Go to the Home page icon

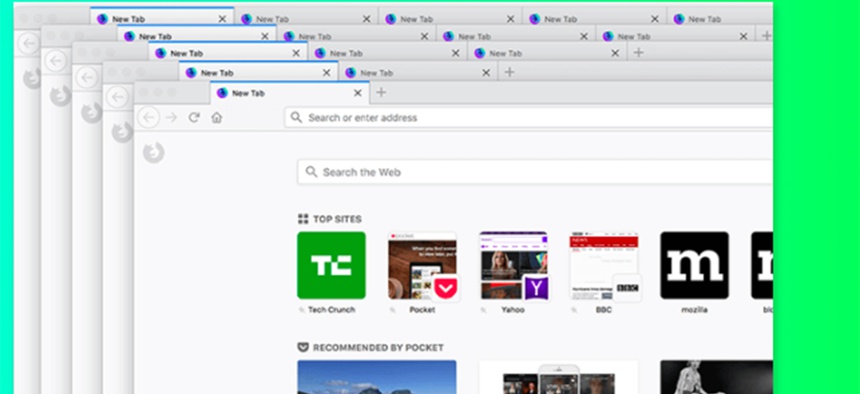217,117
